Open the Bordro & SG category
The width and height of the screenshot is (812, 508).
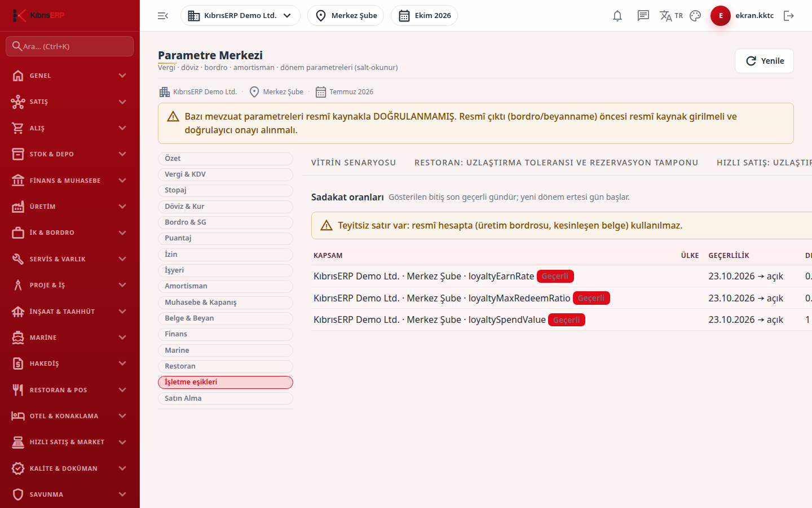[x=226, y=222]
